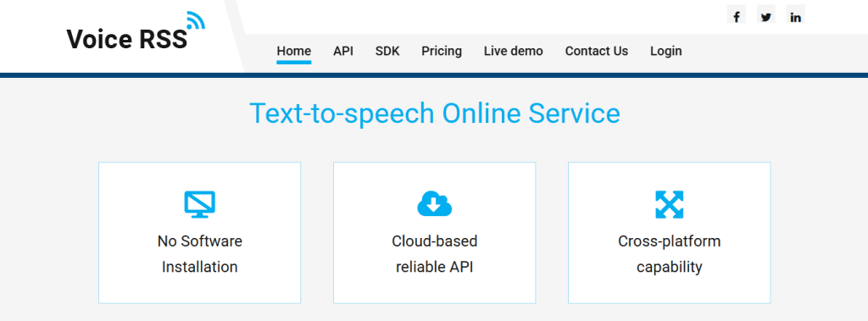Click the Voice RSS logo
The height and width of the screenshot is (321, 868).
tap(136, 31)
